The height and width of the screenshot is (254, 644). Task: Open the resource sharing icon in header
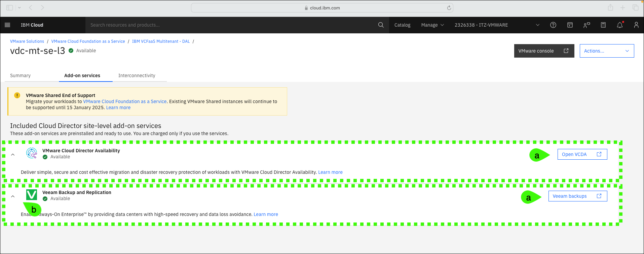click(x=587, y=25)
